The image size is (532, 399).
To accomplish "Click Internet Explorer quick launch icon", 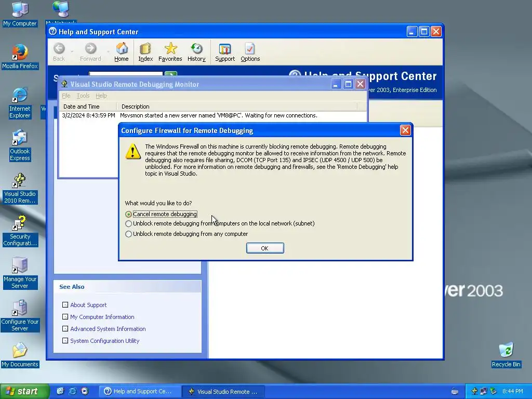I will [72, 391].
